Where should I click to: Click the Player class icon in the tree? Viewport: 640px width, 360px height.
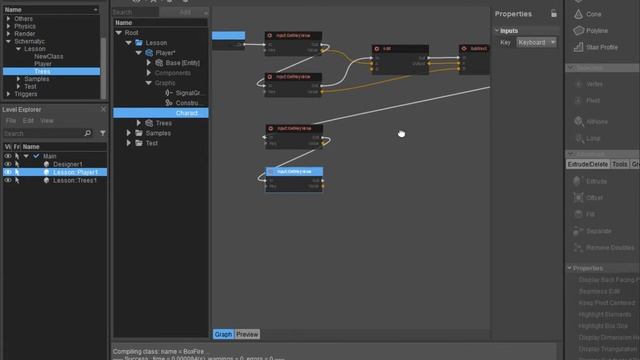(x=149, y=53)
